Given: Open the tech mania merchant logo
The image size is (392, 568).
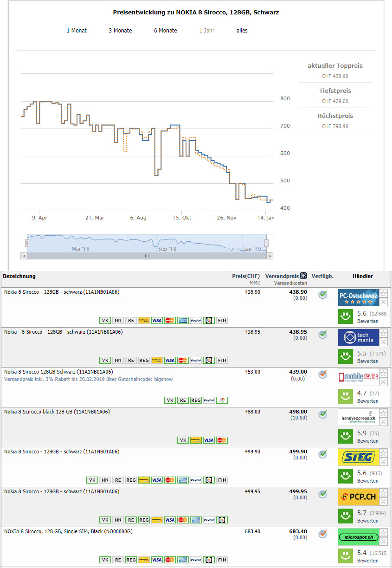Looking at the screenshot, I should (x=359, y=337).
